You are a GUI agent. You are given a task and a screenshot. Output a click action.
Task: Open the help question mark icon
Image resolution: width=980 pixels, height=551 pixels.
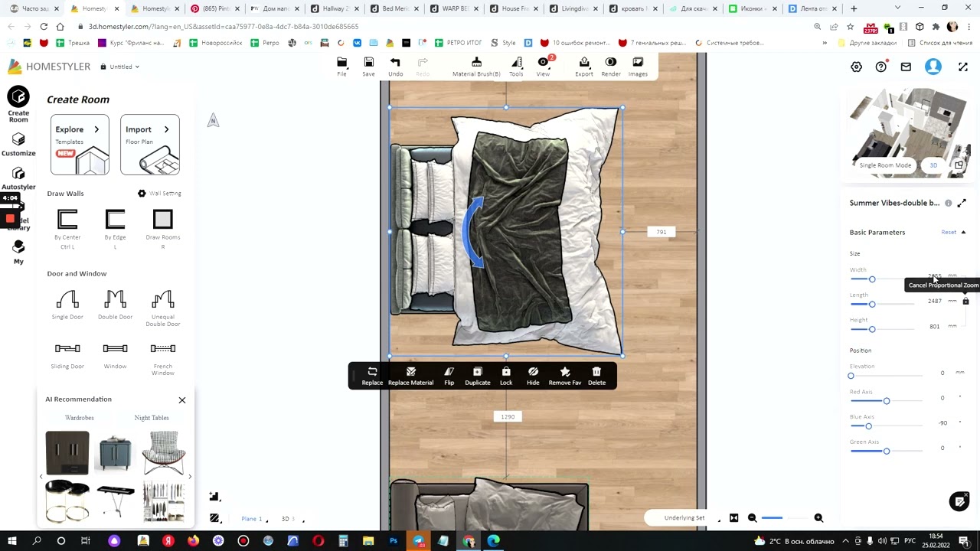(881, 67)
